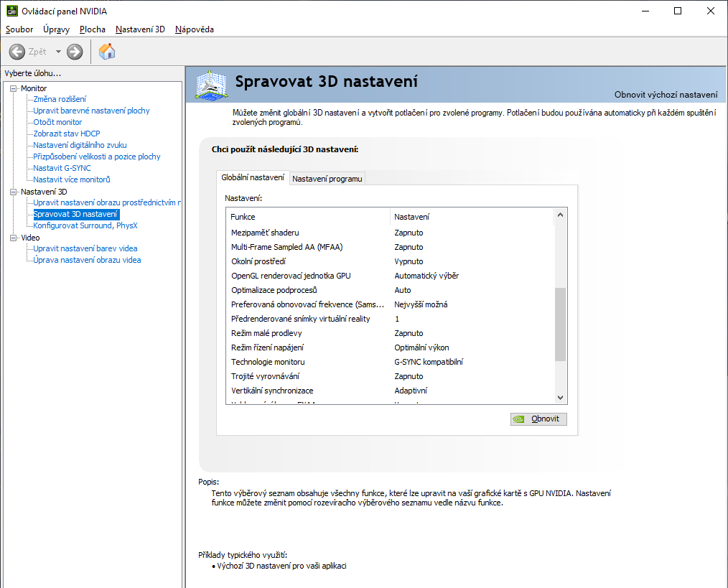Click the Back arrow toolbar icon
The width and height of the screenshot is (728, 588).
[x=17, y=52]
